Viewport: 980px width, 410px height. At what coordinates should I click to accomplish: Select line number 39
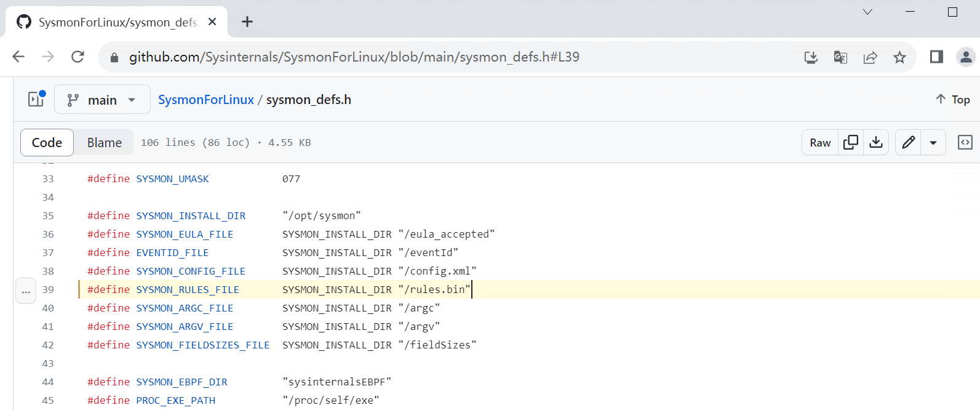[48, 290]
